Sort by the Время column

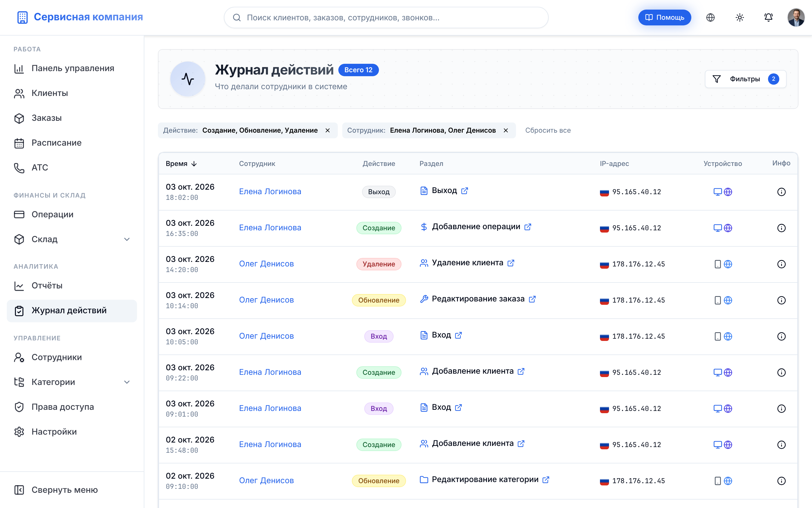click(181, 164)
